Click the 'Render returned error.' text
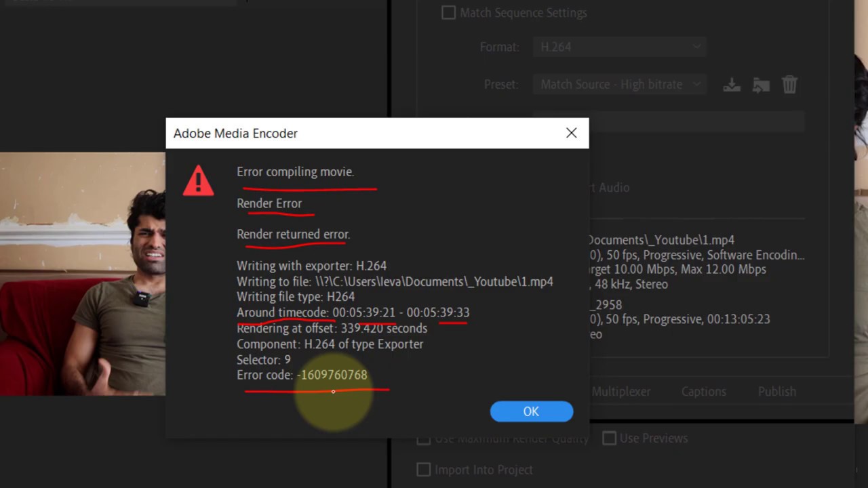Image resolution: width=868 pixels, height=488 pixels. click(x=293, y=234)
